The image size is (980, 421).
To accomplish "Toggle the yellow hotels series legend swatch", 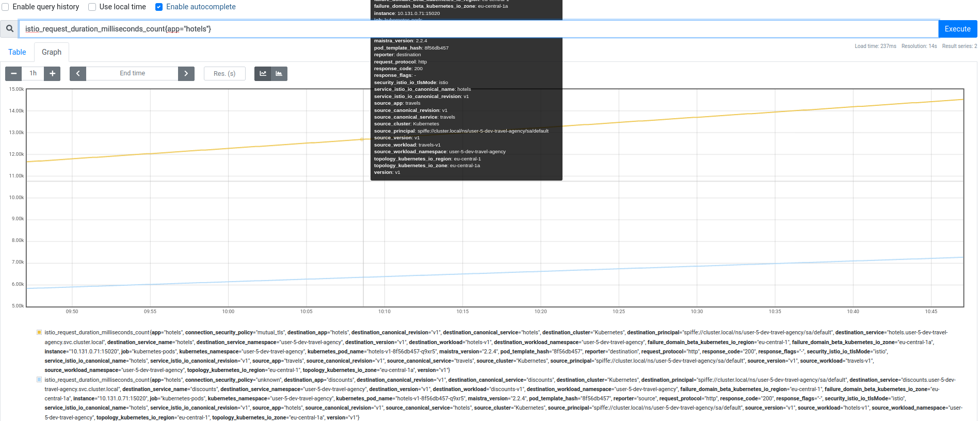I will click(x=39, y=332).
